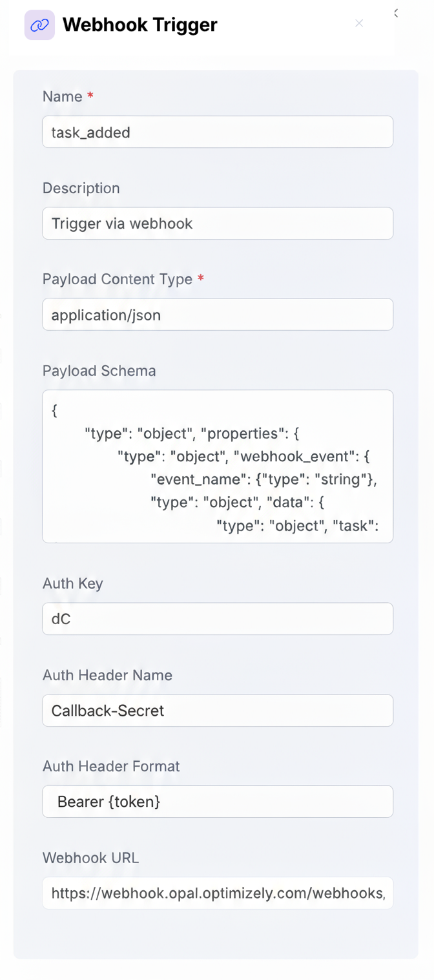Click the 'Payload Content Type' label

pos(118,279)
